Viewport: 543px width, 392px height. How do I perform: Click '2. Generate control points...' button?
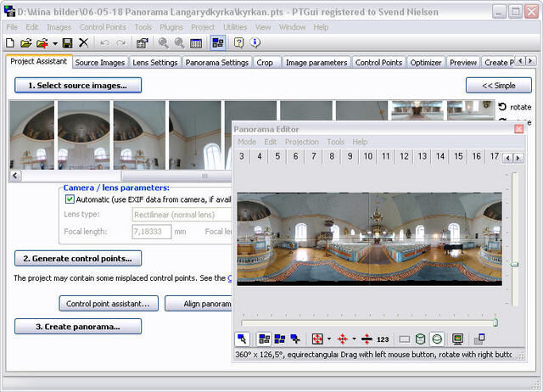pyautogui.click(x=78, y=259)
